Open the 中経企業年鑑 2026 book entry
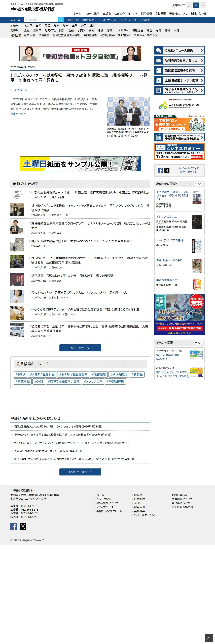The width and height of the screenshot is (215, 644). (x=180, y=284)
